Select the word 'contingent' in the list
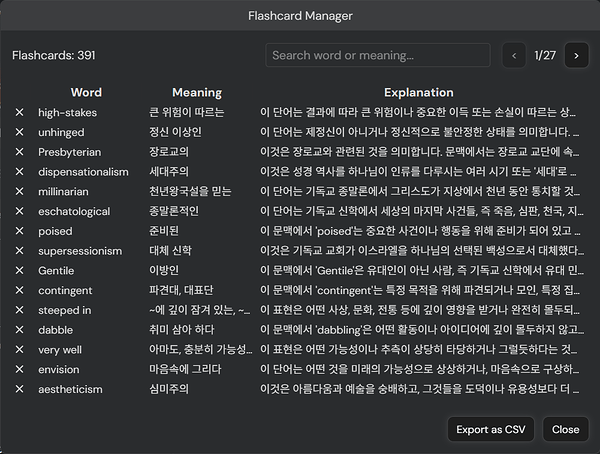This screenshot has width=600, height=454. point(65,290)
